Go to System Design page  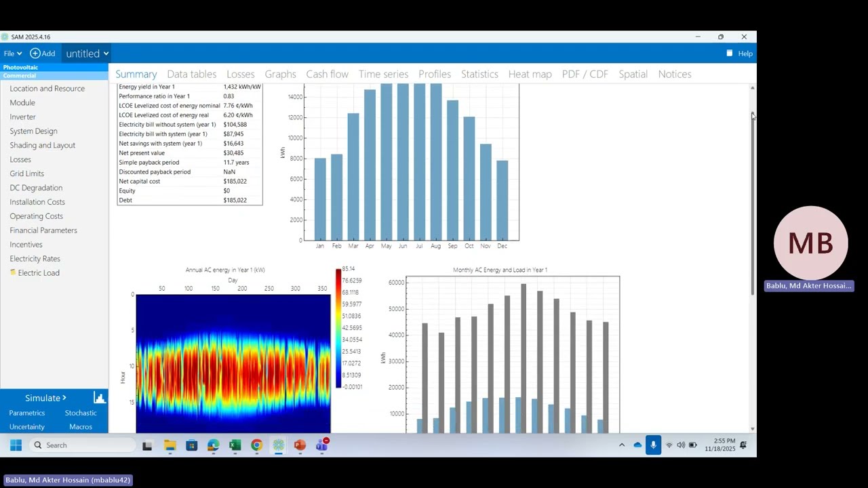(33, 131)
